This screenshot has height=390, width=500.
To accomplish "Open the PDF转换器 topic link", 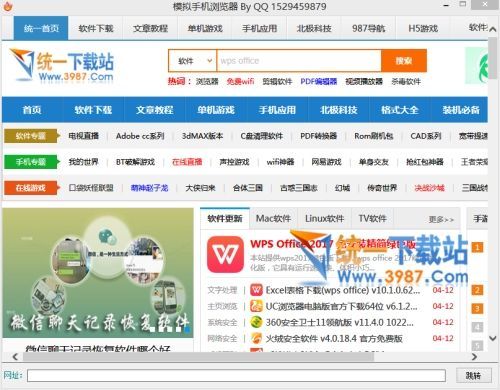I will coord(319,136).
